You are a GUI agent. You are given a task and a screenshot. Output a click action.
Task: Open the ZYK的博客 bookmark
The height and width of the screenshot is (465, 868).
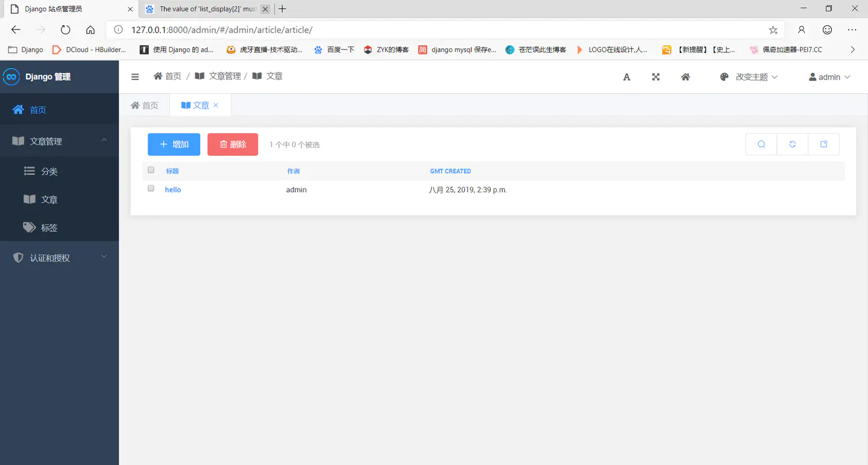pos(386,49)
